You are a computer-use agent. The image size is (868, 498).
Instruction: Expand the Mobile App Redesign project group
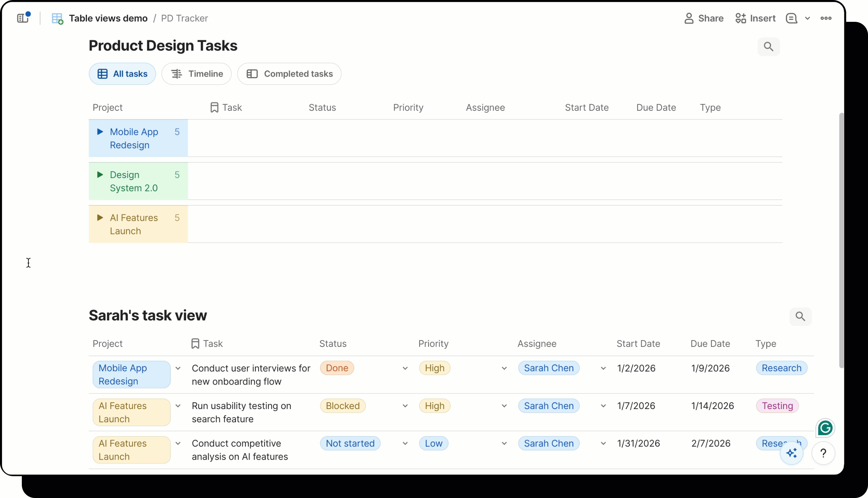pos(100,132)
